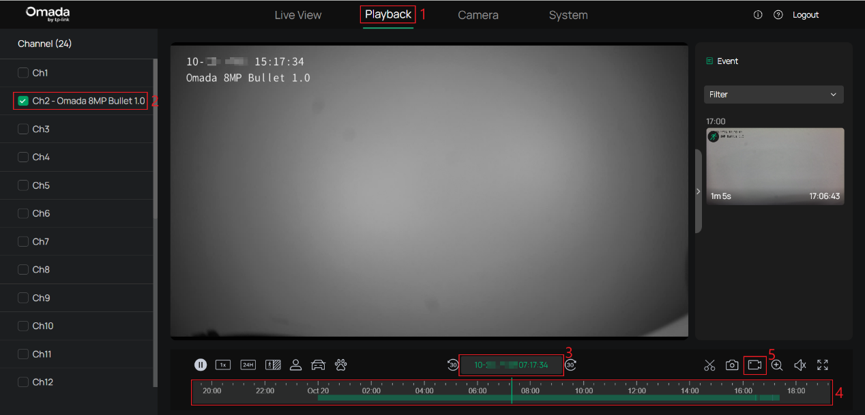Filter playback by pet detection

coord(341,365)
